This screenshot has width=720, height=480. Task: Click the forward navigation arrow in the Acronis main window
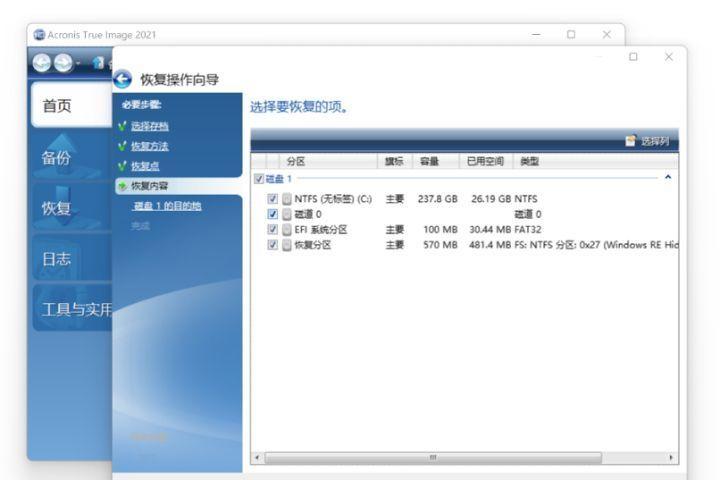[63, 63]
